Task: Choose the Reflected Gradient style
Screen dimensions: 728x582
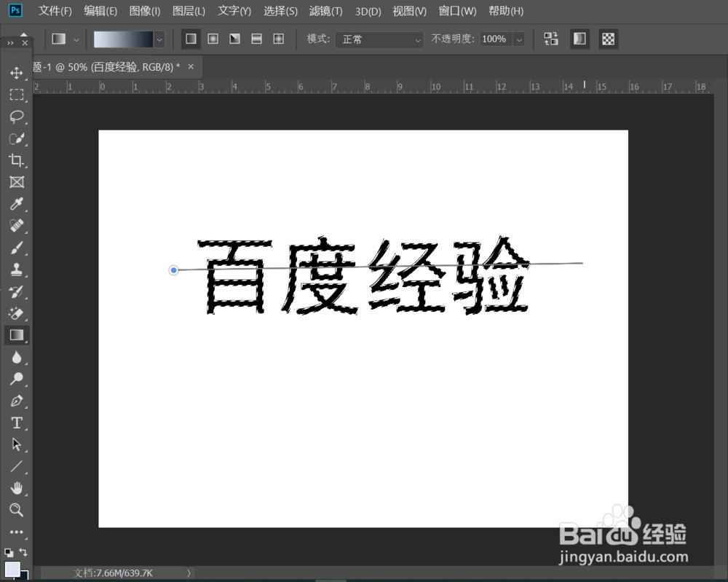Action: (257, 39)
